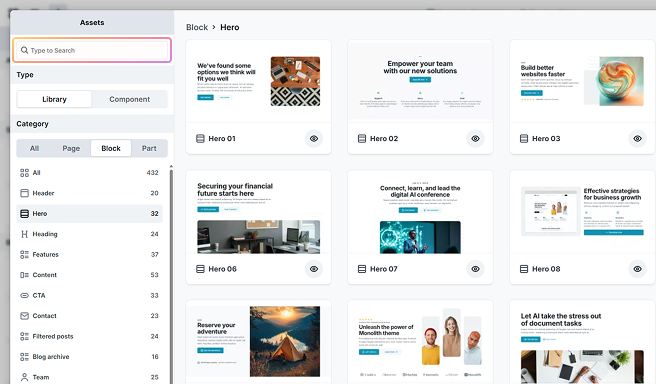This screenshot has width=656, height=384.
Task: Select the Content category row
Action: click(x=89, y=275)
